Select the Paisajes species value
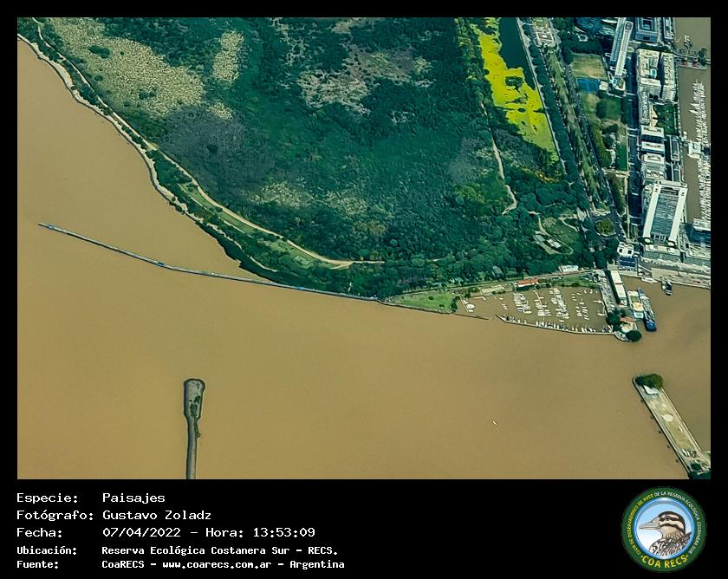This screenshot has width=728, height=579. click(133, 498)
